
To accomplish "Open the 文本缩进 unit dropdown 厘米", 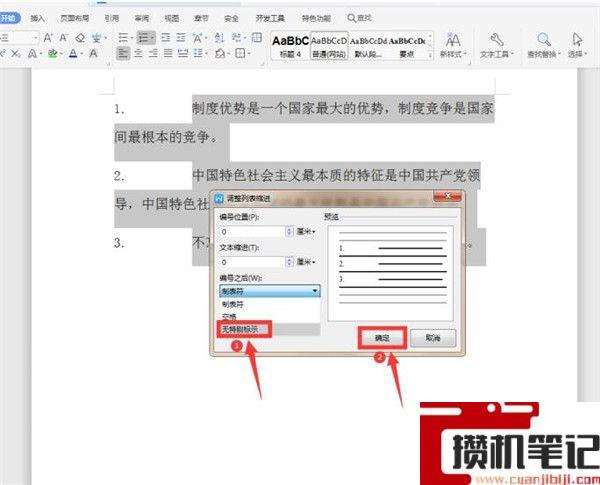I will [x=306, y=262].
